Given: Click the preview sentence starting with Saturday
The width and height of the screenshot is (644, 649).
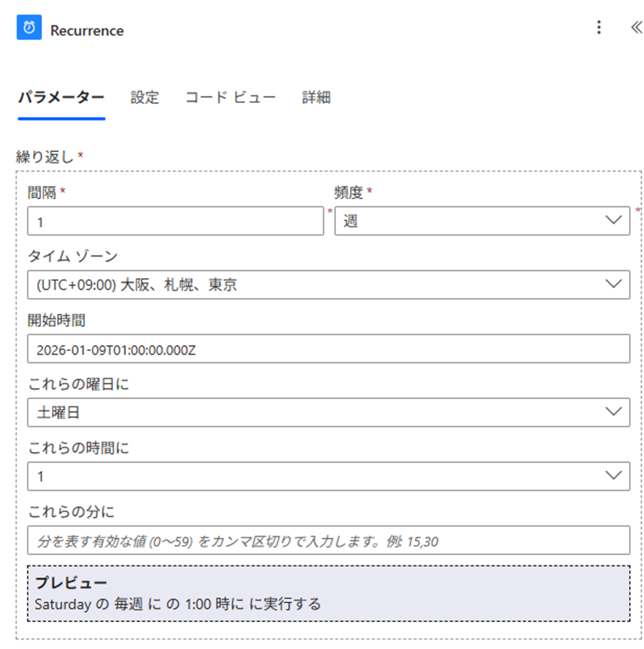Looking at the screenshot, I should (177, 604).
